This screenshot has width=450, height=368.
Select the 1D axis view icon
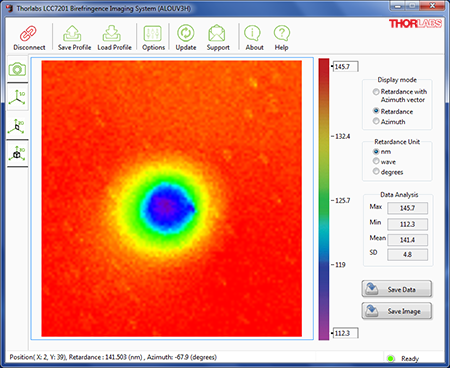click(x=17, y=97)
